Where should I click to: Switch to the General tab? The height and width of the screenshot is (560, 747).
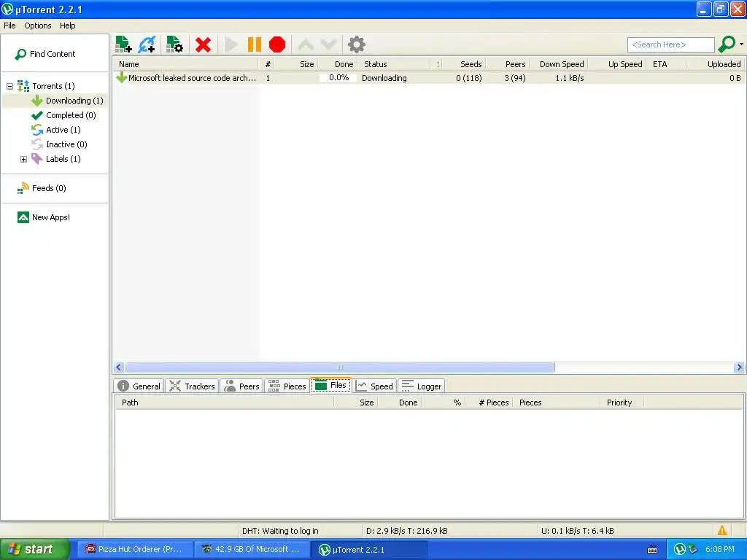(x=139, y=386)
